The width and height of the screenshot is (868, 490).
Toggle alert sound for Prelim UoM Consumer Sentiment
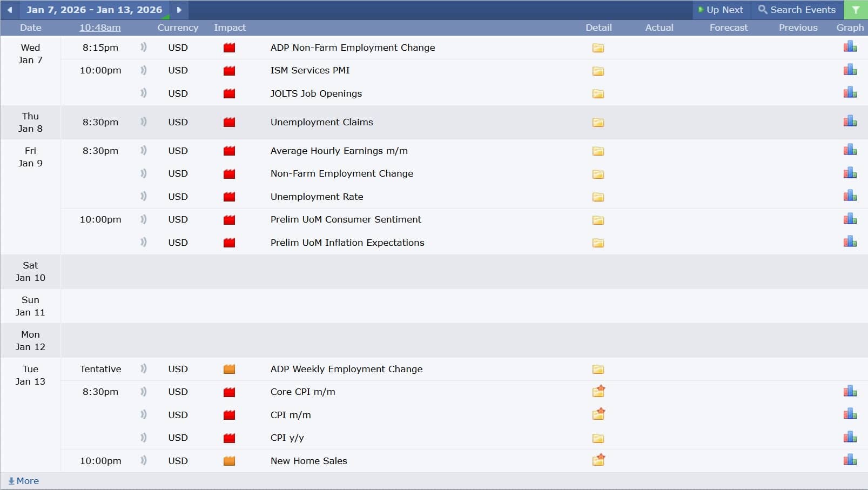pos(143,219)
